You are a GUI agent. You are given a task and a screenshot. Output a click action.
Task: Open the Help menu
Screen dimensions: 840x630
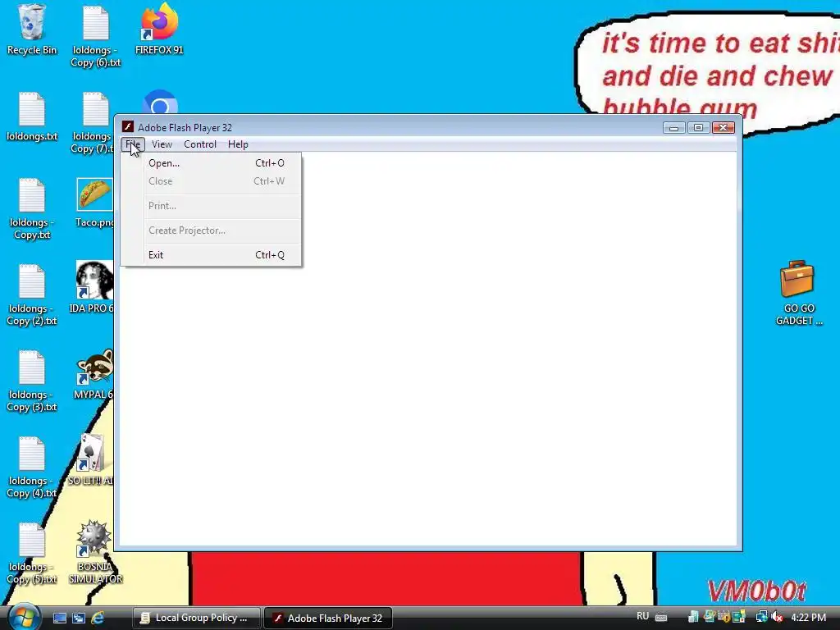click(238, 144)
